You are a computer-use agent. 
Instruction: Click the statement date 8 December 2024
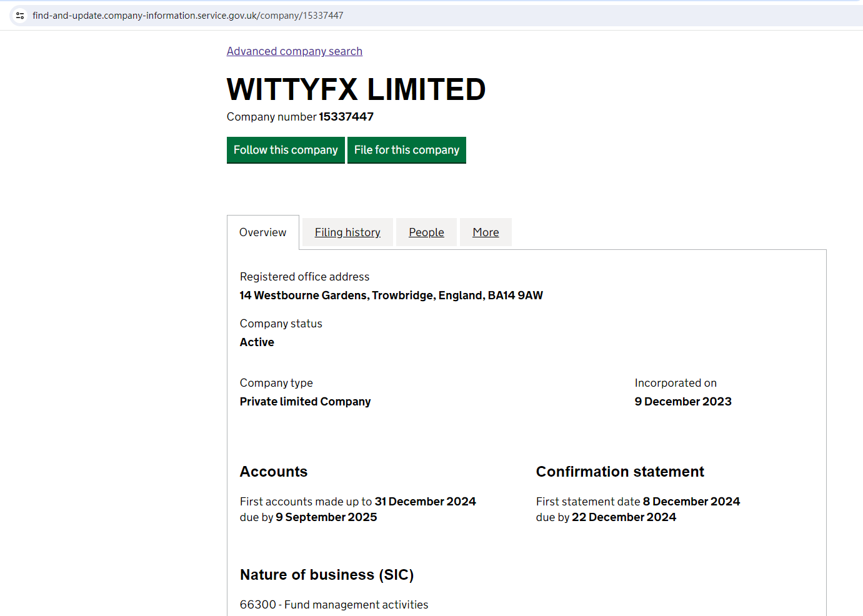tap(691, 502)
